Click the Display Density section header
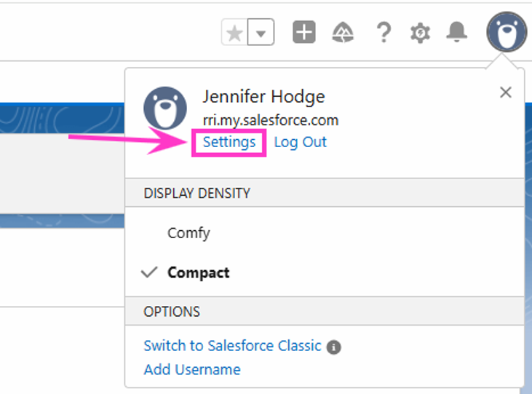Viewport: 532px width, 394px height. pos(325,193)
